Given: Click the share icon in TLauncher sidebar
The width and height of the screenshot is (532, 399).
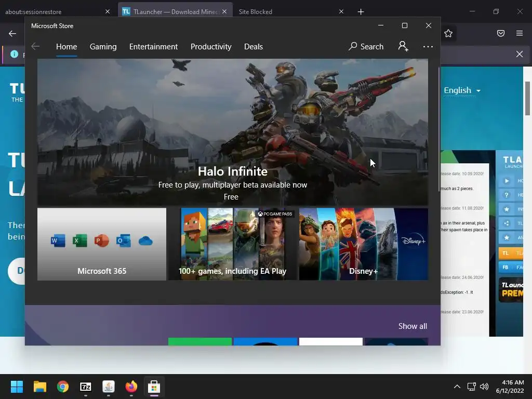Looking at the screenshot, I should coord(507,223).
